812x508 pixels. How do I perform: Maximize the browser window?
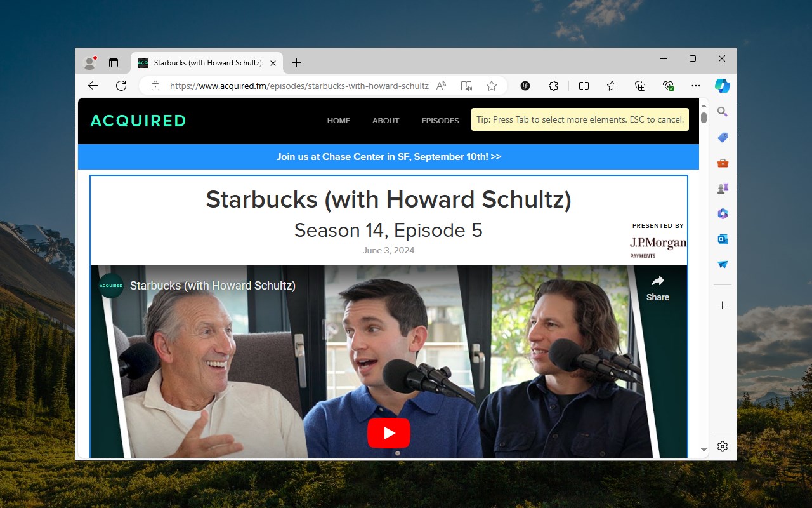(x=693, y=58)
